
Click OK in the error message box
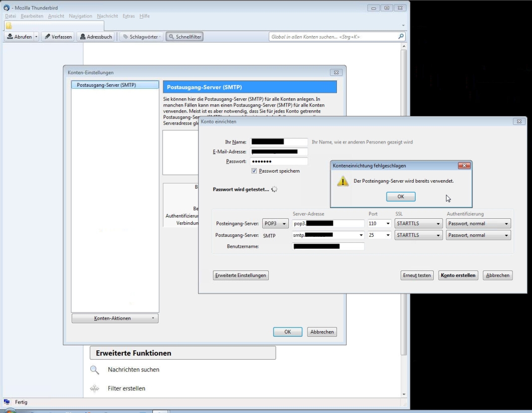point(401,197)
